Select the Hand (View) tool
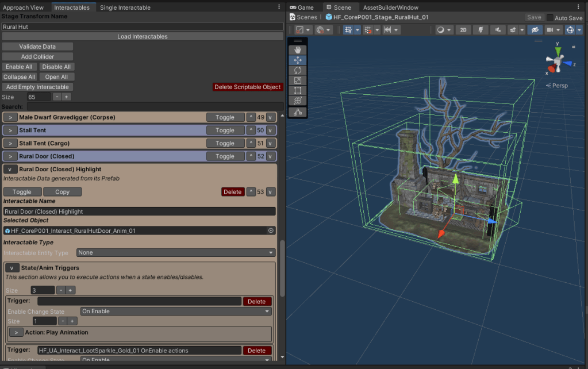This screenshot has width=588, height=369. pos(298,50)
